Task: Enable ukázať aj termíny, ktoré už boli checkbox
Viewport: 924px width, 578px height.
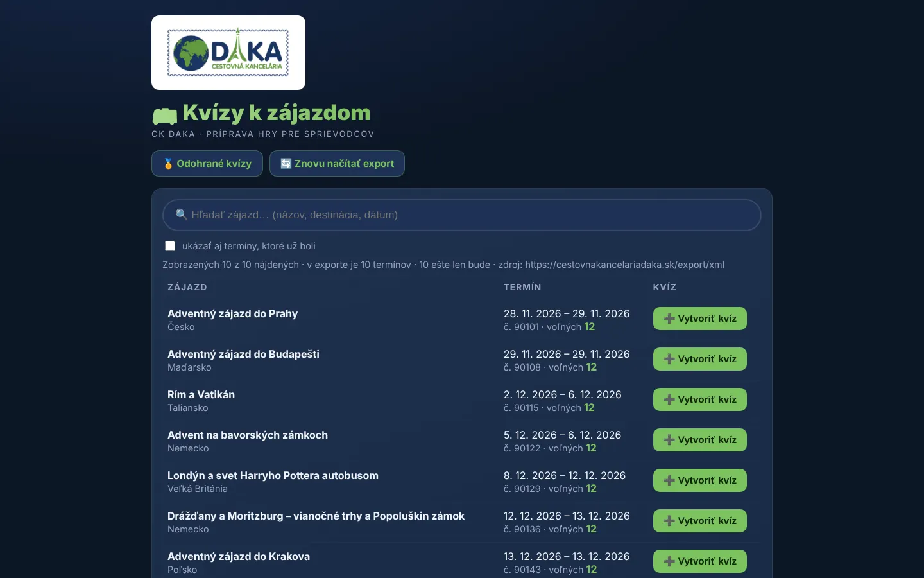Action: tap(170, 246)
